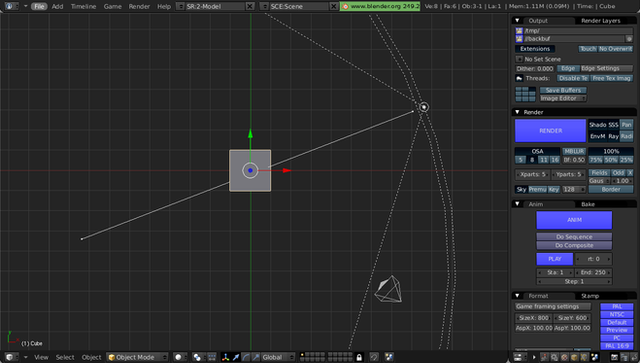Open the Timeline menu
Viewport: 640px width, 363px height.
coord(83,6)
